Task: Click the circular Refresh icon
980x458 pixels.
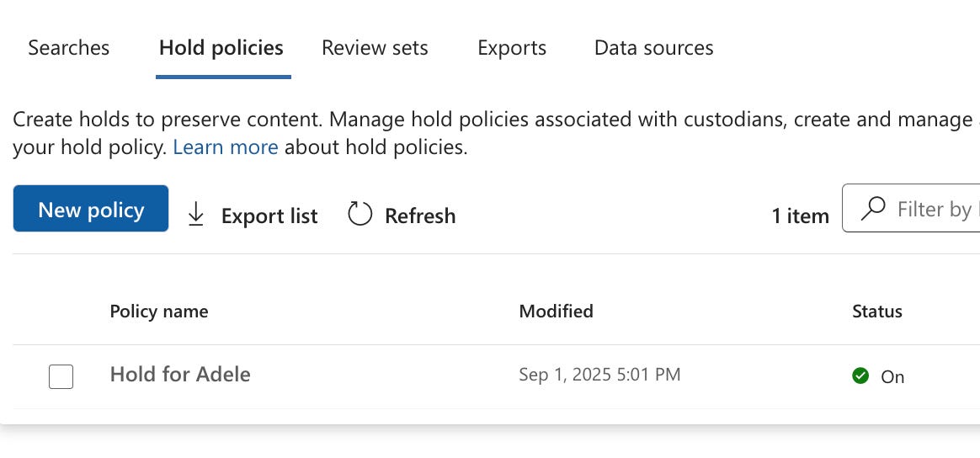Action: pos(360,215)
